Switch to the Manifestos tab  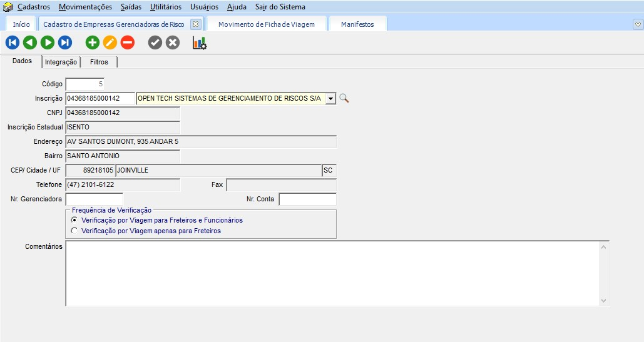(357, 24)
